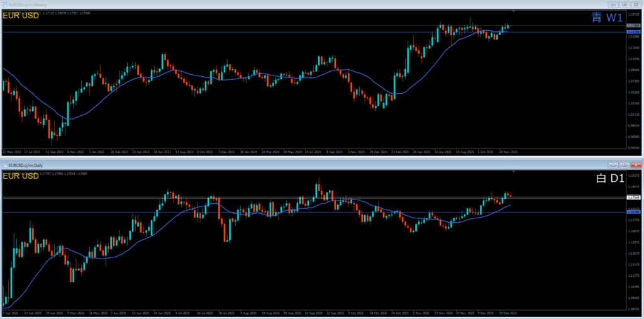Click the blue 1.16388 price tag on Daily chart

pyautogui.click(x=633, y=212)
